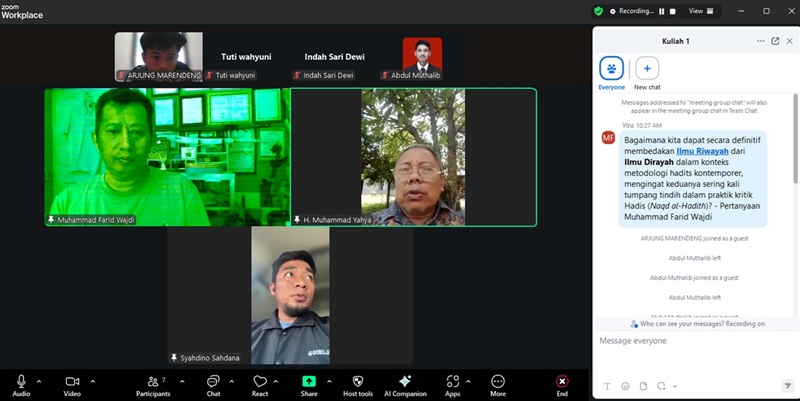Pop out the chat panel

tap(775, 41)
